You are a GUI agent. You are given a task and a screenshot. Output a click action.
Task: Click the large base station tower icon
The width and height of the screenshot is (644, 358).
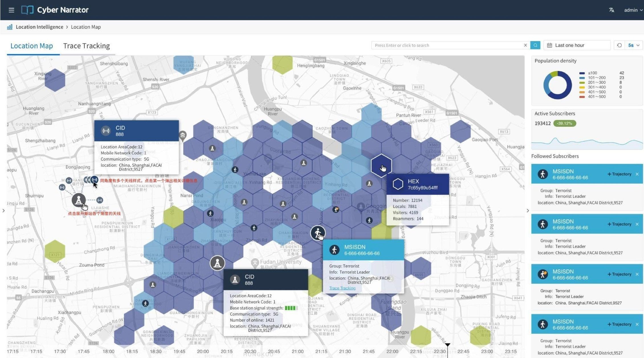[x=217, y=263]
